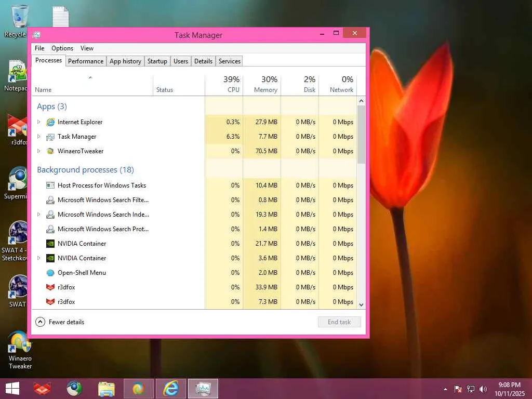Image resolution: width=532 pixels, height=399 pixels.
Task: Expand the Internet Explorer process group
Action: [38, 122]
